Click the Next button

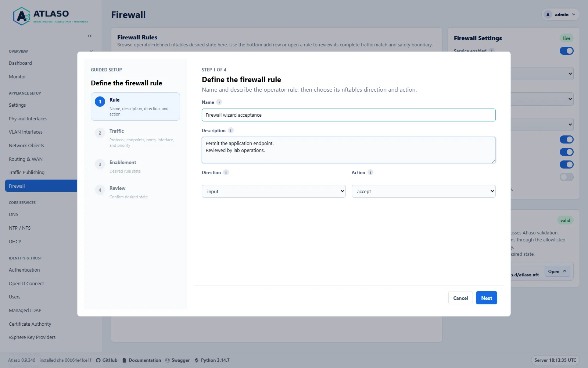[487, 298]
